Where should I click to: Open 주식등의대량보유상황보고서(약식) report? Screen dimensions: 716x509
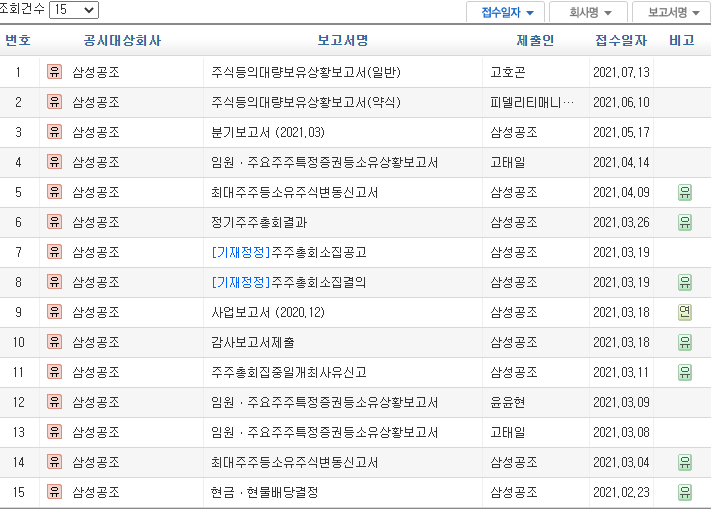306,102
